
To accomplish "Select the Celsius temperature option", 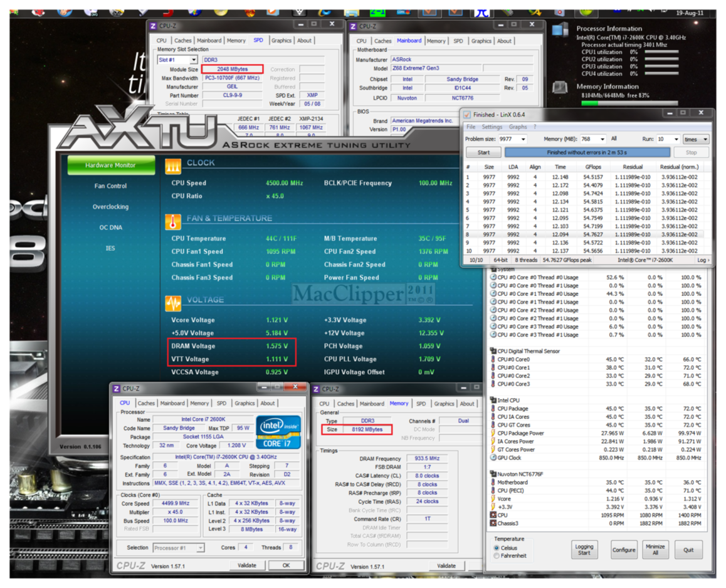I will tap(497, 548).
